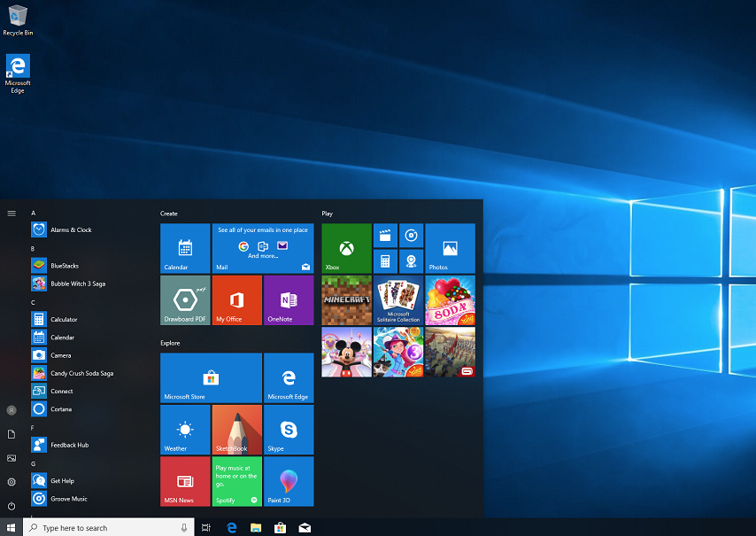Click the Play tile group title

coord(328,214)
